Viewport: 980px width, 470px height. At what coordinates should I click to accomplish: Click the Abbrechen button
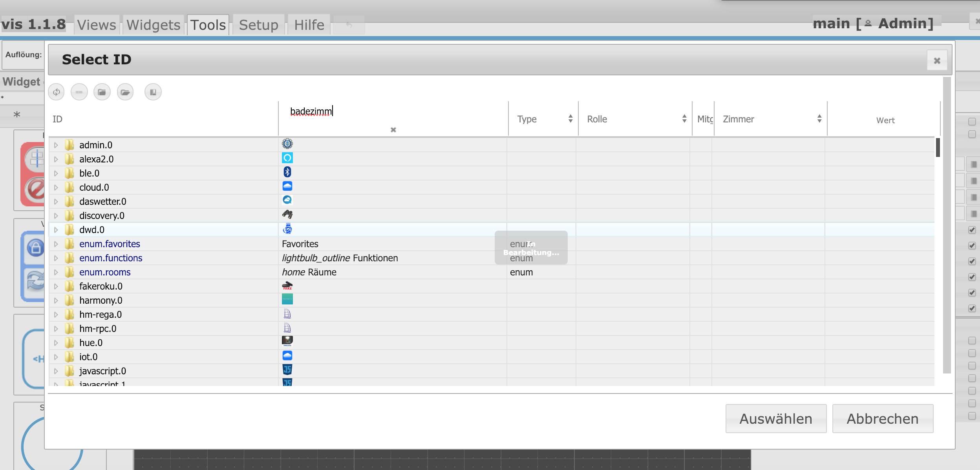click(882, 419)
